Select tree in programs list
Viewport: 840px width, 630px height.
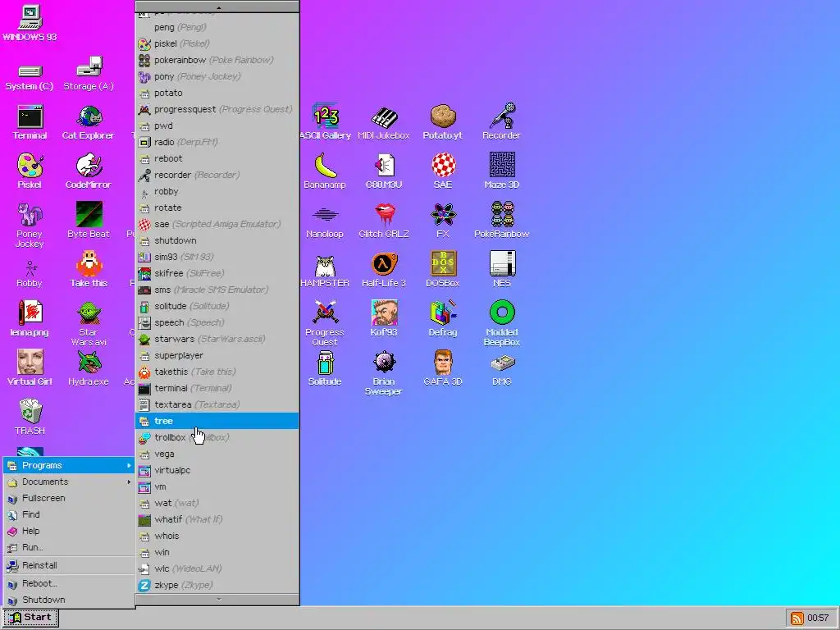[217, 421]
